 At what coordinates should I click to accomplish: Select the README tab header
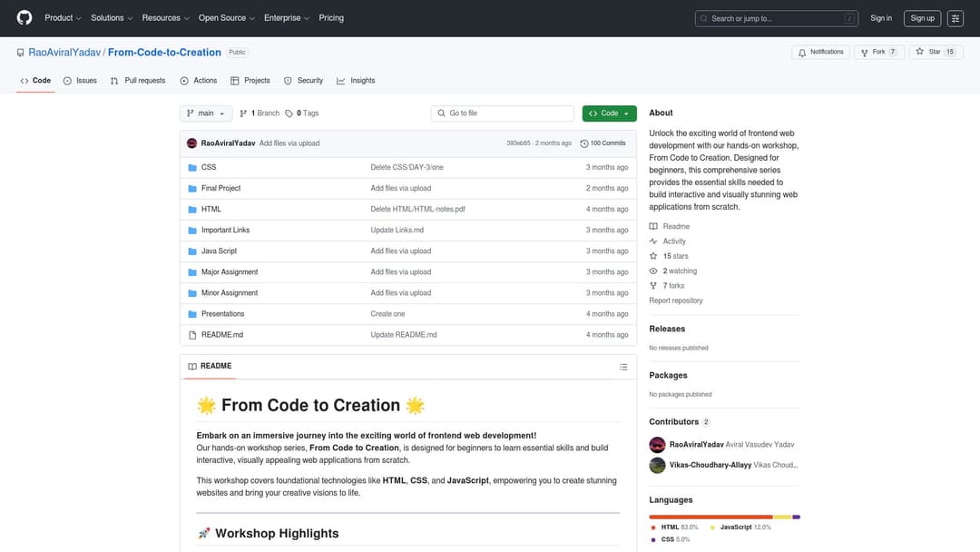tap(210, 366)
